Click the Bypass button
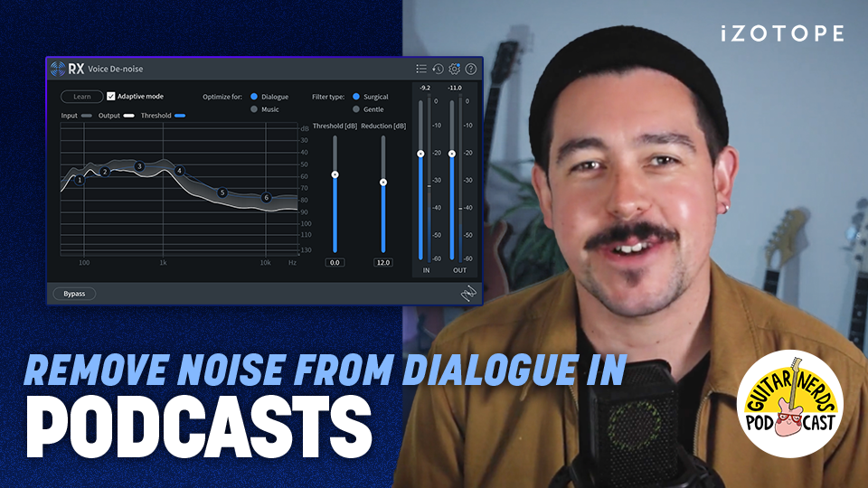Screen dimensions: 868x488 [x=74, y=294]
